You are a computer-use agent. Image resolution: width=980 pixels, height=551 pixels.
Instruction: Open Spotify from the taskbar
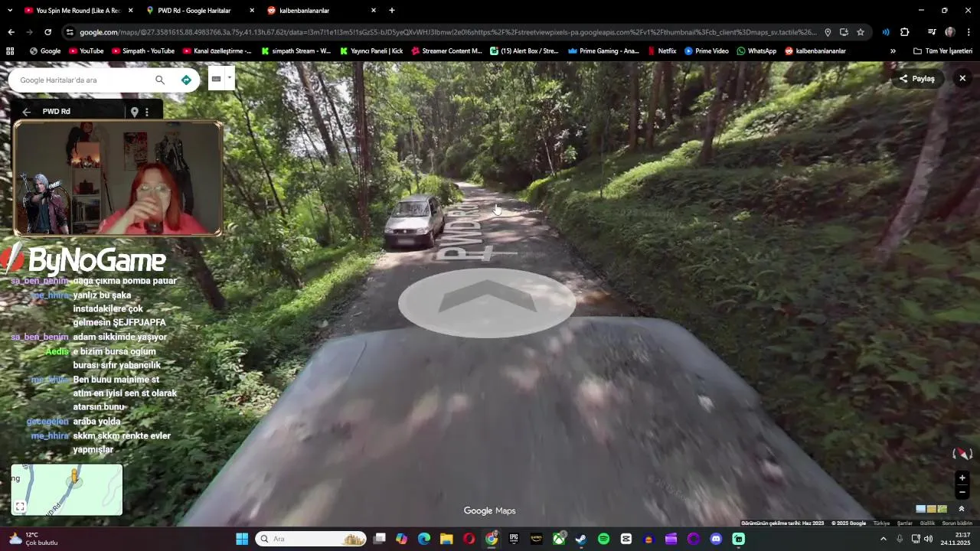(x=603, y=539)
